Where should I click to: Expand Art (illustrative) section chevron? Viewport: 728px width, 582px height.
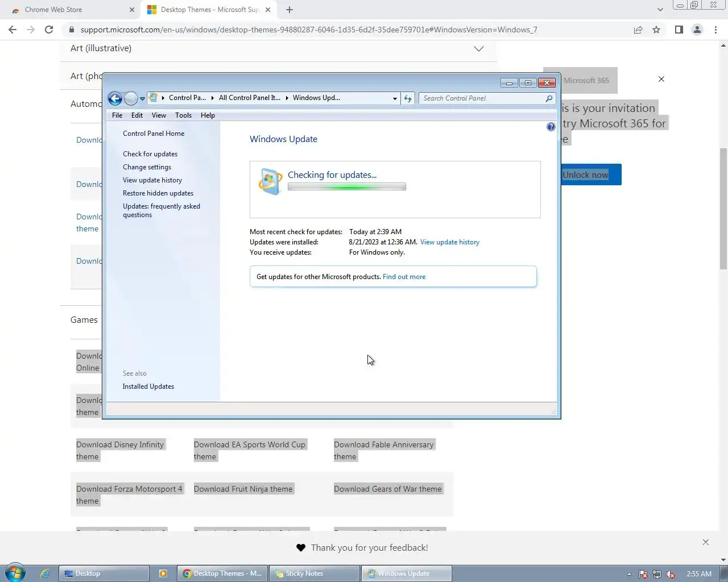click(479, 49)
